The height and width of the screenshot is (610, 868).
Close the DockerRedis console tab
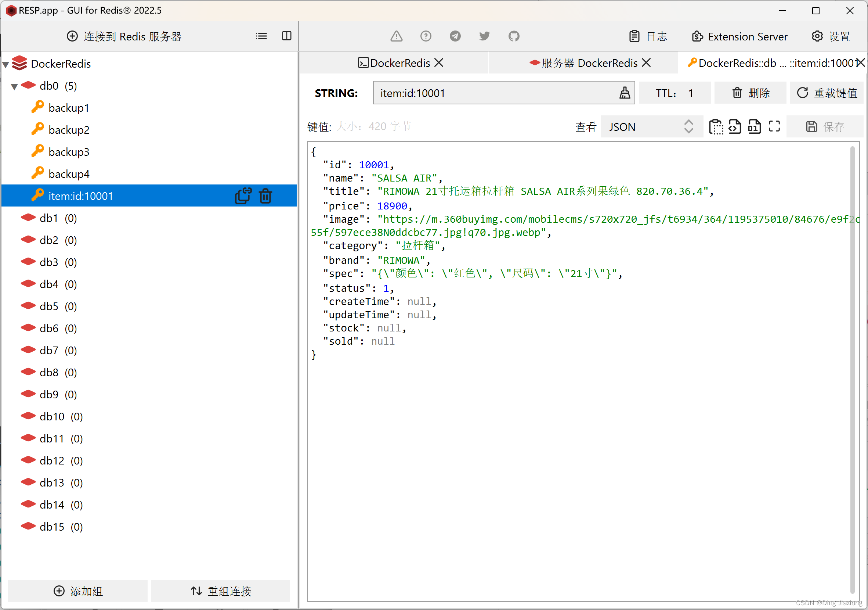(439, 63)
